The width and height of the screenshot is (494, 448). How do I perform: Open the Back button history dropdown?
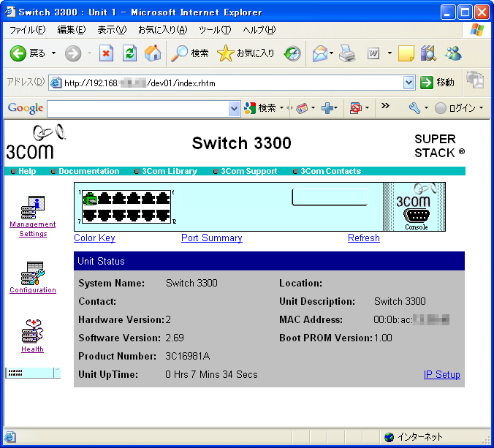tap(53, 53)
